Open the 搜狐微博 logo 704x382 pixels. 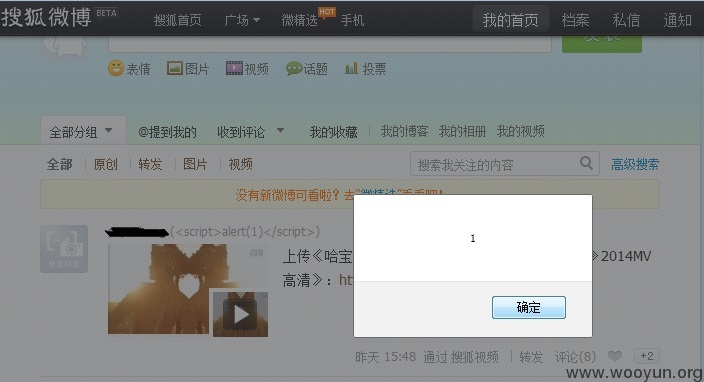[46, 17]
